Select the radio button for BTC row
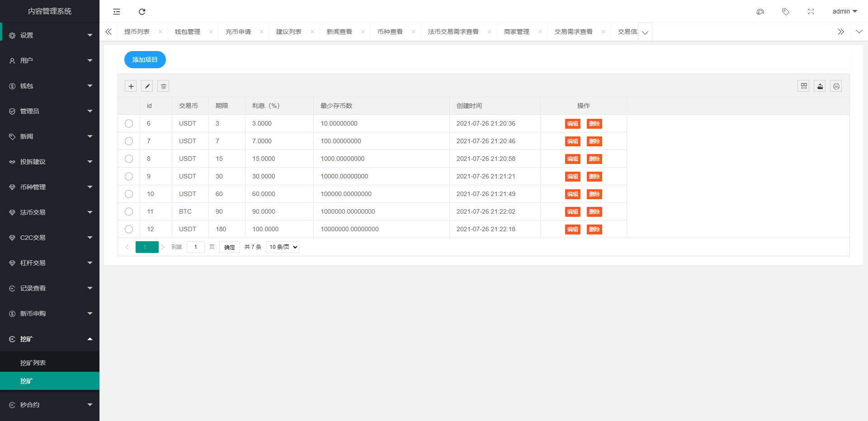Image resolution: width=868 pixels, height=421 pixels. click(129, 211)
